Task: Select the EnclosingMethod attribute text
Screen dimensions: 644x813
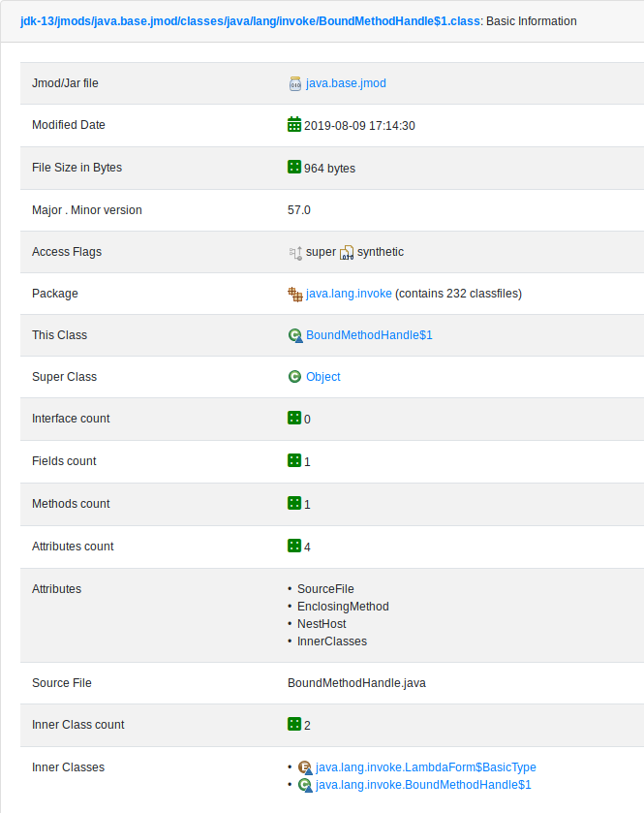Action: (343, 607)
